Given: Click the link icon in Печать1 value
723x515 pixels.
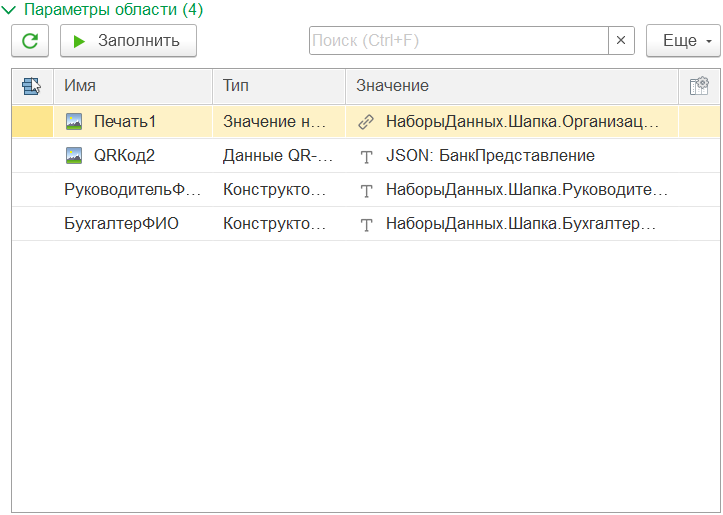Looking at the screenshot, I should coord(366,122).
